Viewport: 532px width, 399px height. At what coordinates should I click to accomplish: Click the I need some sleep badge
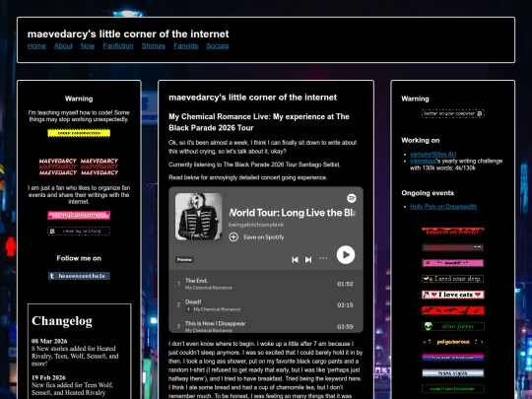click(x=453, y=279)
